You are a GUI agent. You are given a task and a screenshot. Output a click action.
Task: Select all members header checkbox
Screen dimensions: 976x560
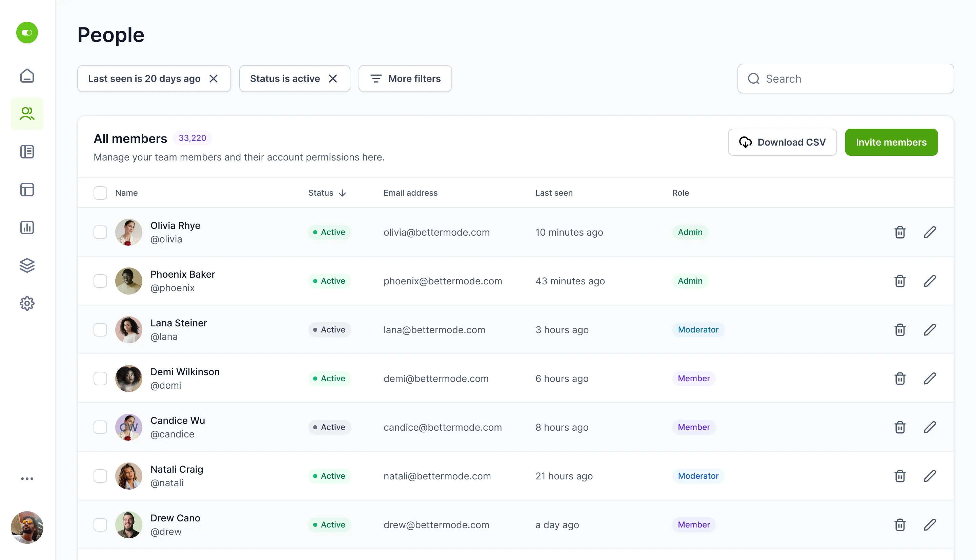click(100, 193)
